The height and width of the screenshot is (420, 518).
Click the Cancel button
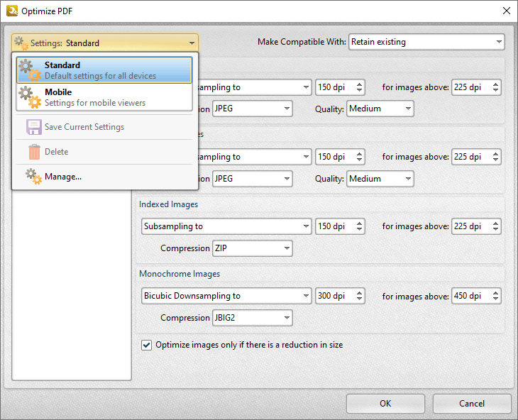(472, 404)
